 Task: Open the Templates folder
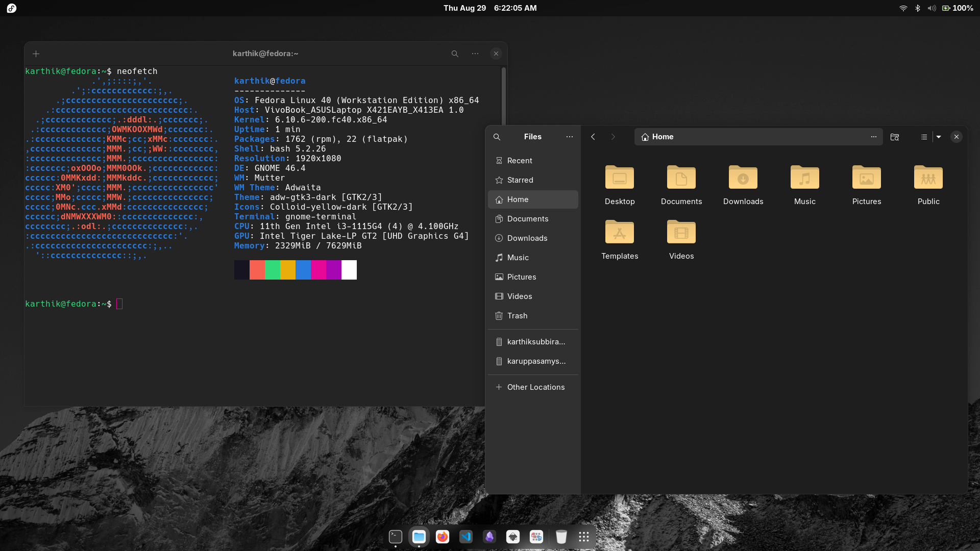pos(620,239)
